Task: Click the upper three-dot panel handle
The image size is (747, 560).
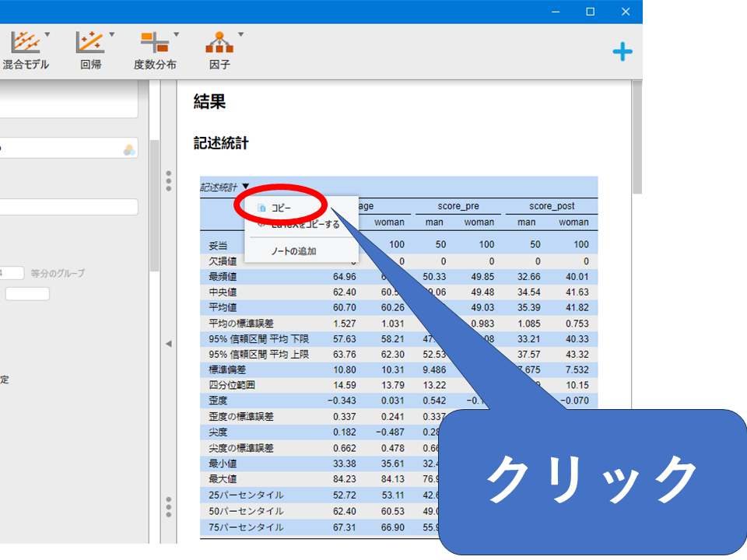Action: point(169,180)
